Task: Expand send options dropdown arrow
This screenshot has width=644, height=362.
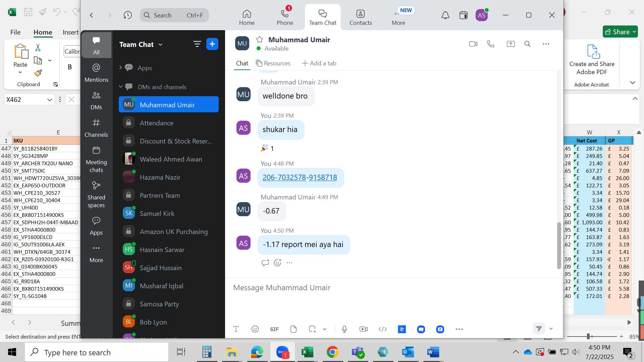Action: point(551,328)
